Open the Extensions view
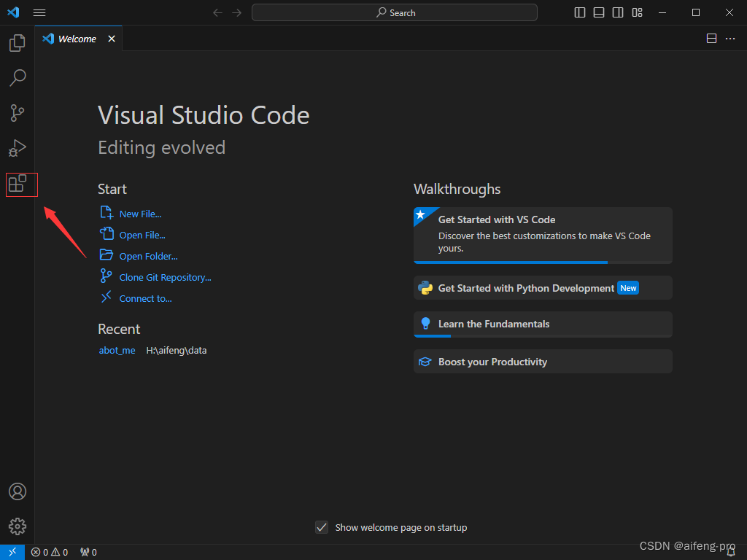747x560 pixels. click(18, 184)
